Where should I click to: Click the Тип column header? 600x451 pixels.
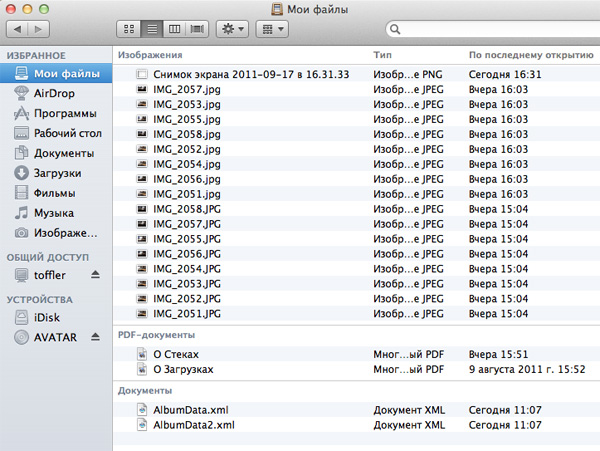coord(382,54)
